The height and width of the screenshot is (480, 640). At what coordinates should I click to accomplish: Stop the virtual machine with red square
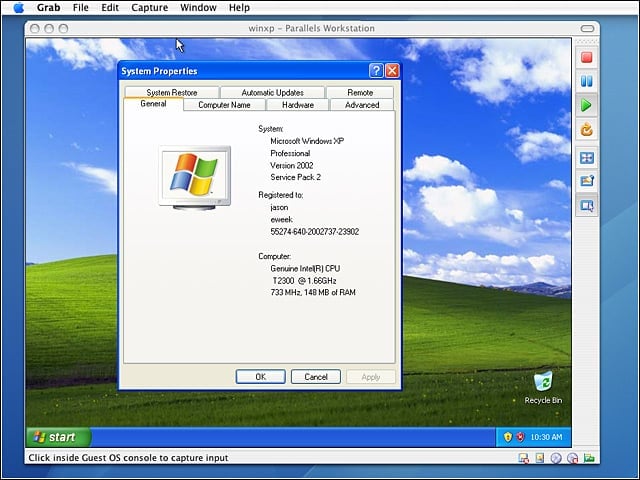587,57
